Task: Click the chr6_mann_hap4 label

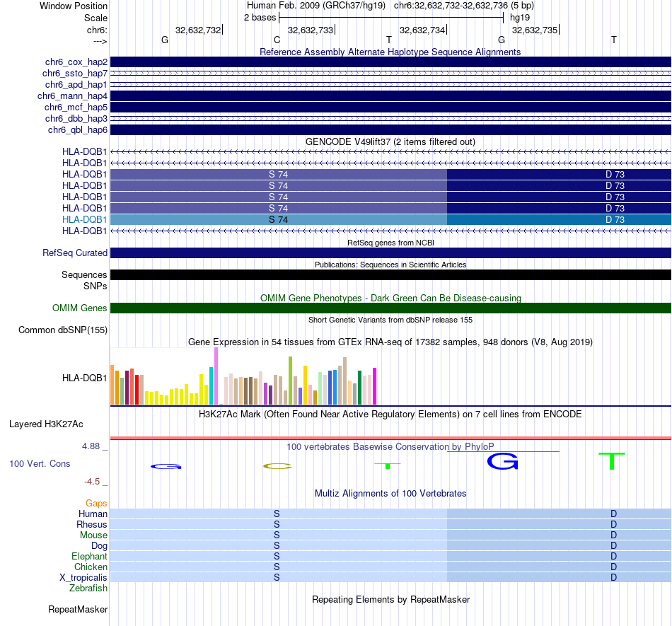Action: pyautogui.click(x=72, y=96)
